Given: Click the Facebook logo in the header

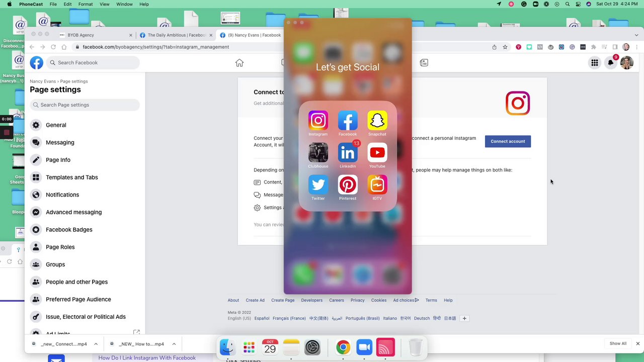Looking at the screenshot, I should click(36, 62).
